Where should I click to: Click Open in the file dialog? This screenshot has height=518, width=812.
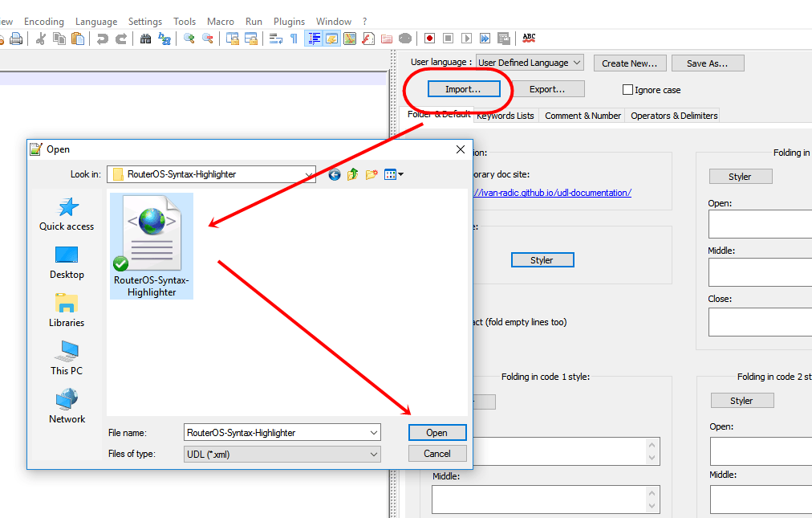pos(437,433)
